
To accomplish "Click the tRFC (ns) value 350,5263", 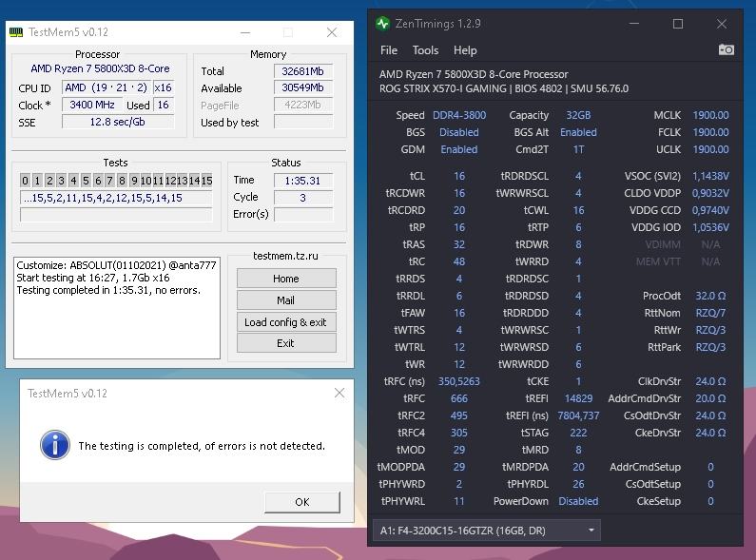I will pos(459,381).
